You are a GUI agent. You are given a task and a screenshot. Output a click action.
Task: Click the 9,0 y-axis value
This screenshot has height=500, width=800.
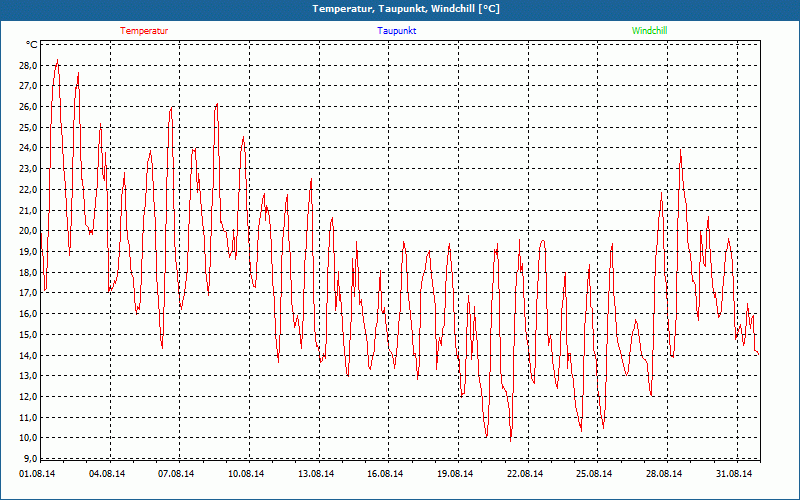click(x=31, y=458)
